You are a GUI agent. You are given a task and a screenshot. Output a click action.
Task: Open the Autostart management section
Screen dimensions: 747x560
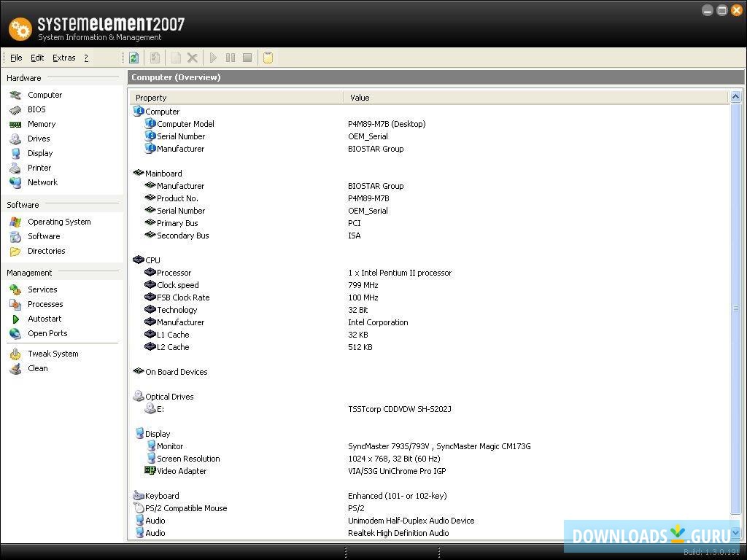click(44, 319)
